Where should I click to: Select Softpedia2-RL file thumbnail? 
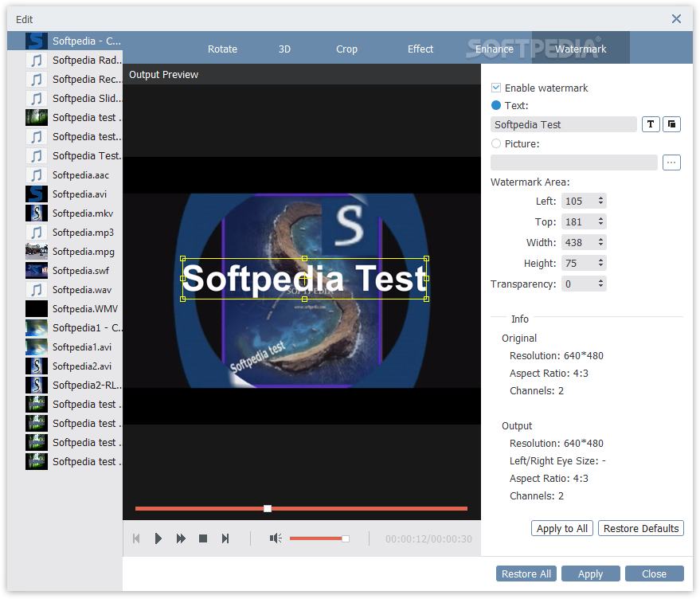[x=36, y=385]
